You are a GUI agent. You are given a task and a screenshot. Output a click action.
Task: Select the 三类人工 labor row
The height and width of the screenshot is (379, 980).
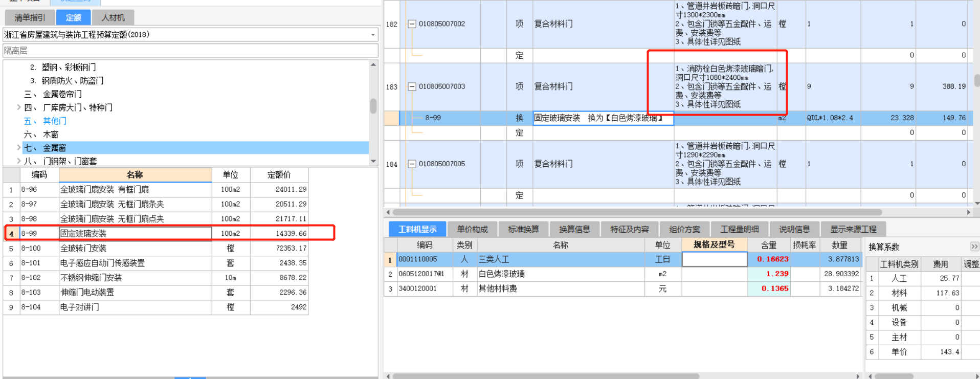click(622, 259)
